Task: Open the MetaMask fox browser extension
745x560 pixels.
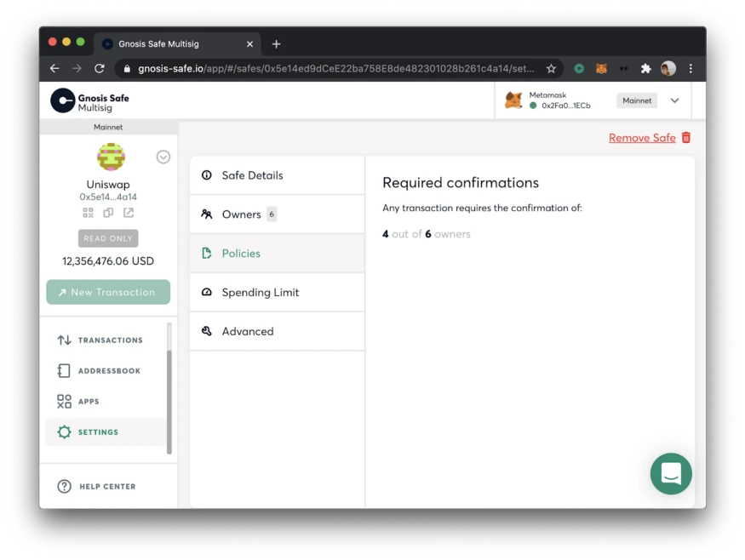Action: click(x=601, y=68)
